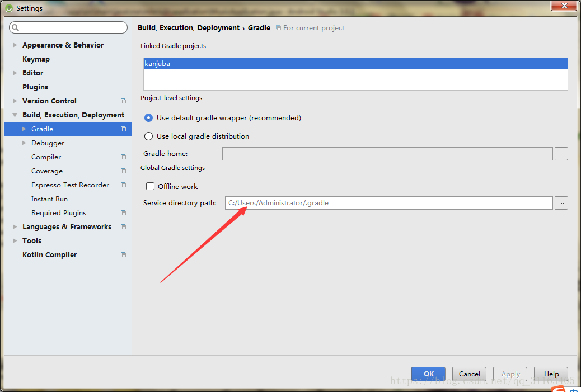Click the OK button
This screenshot has height=392, width=581.
428,374
